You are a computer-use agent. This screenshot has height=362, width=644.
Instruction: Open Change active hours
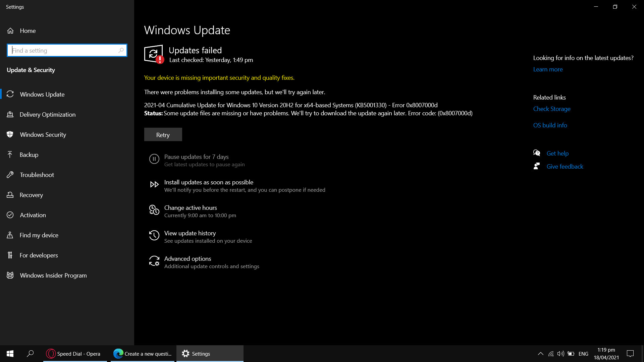(193, 211)
